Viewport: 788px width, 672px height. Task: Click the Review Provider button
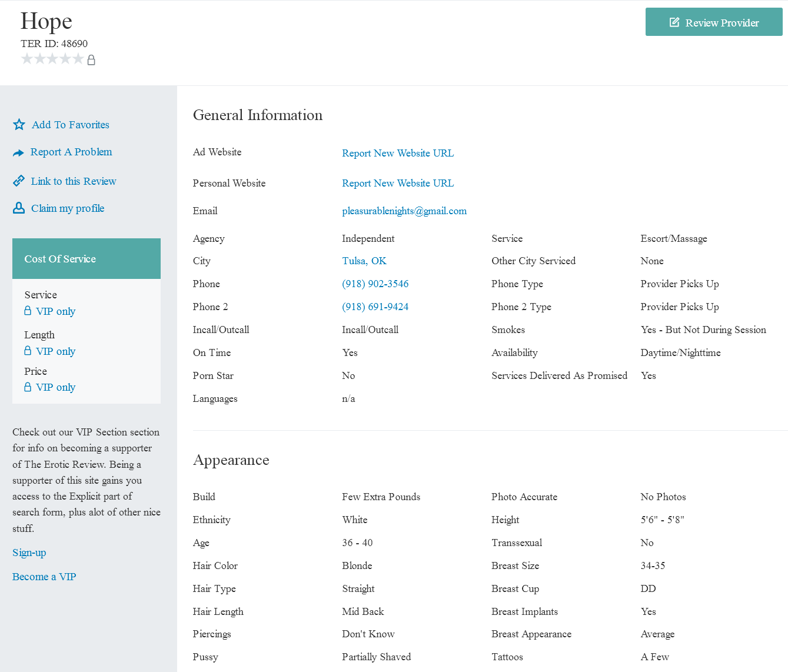(714, 22)
